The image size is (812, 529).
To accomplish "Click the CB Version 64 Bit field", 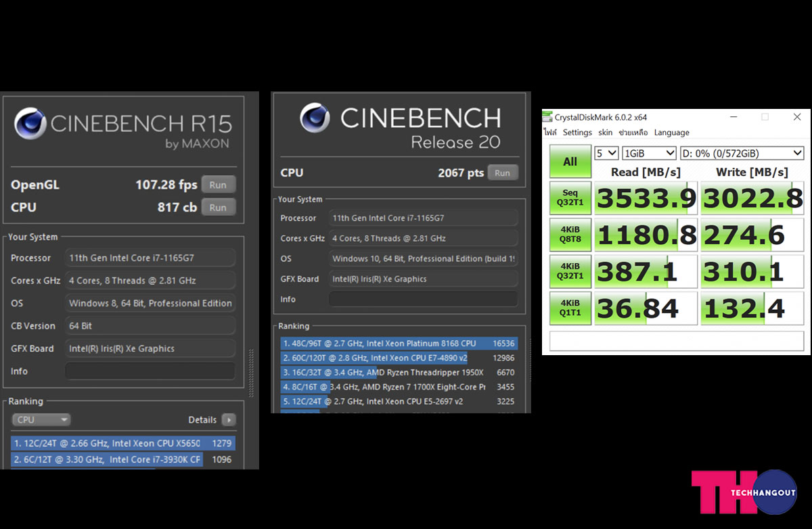I will pos(150,326).
